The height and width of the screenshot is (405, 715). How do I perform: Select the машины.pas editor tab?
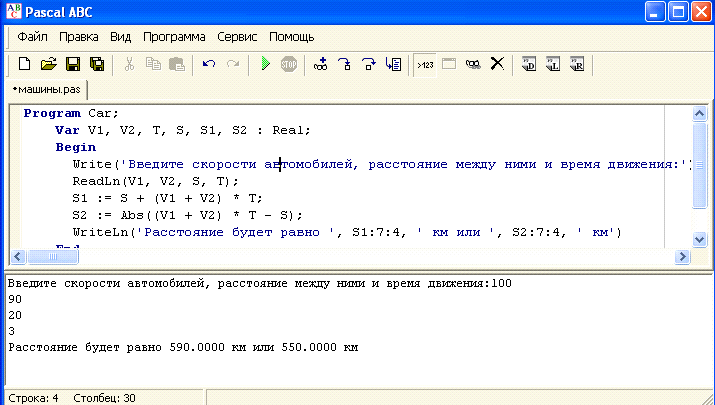47,89
